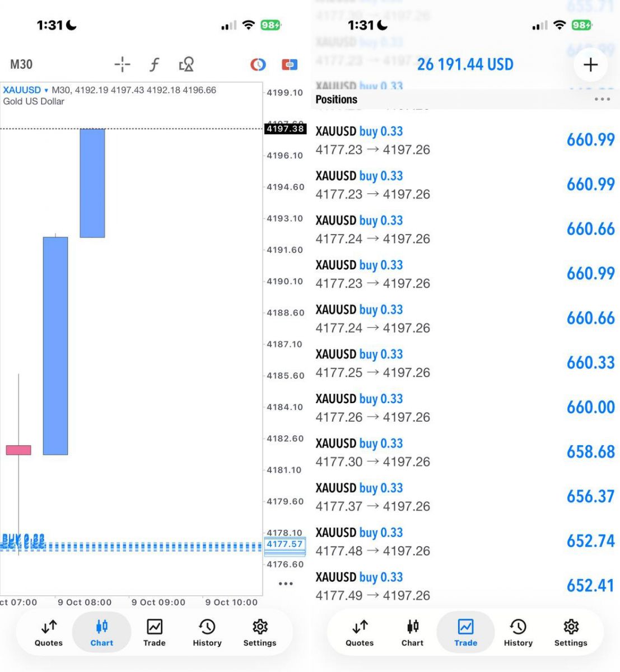Select the highlighted Trade tab on the Trade screen
This screenshot has height=672, width=620.
[465, 633]
